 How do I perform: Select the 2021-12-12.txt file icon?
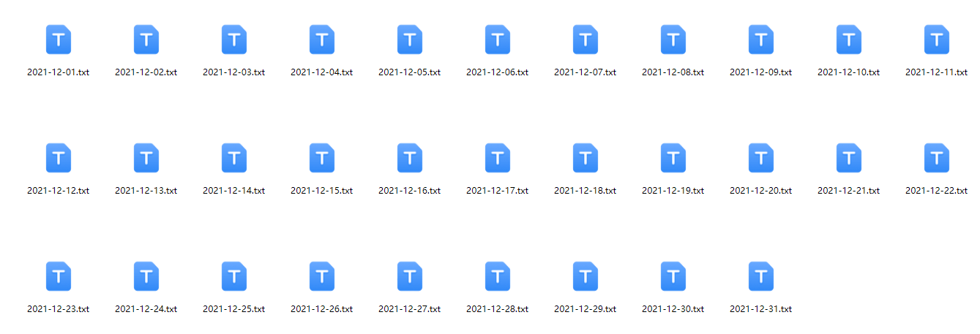[58, 158]
